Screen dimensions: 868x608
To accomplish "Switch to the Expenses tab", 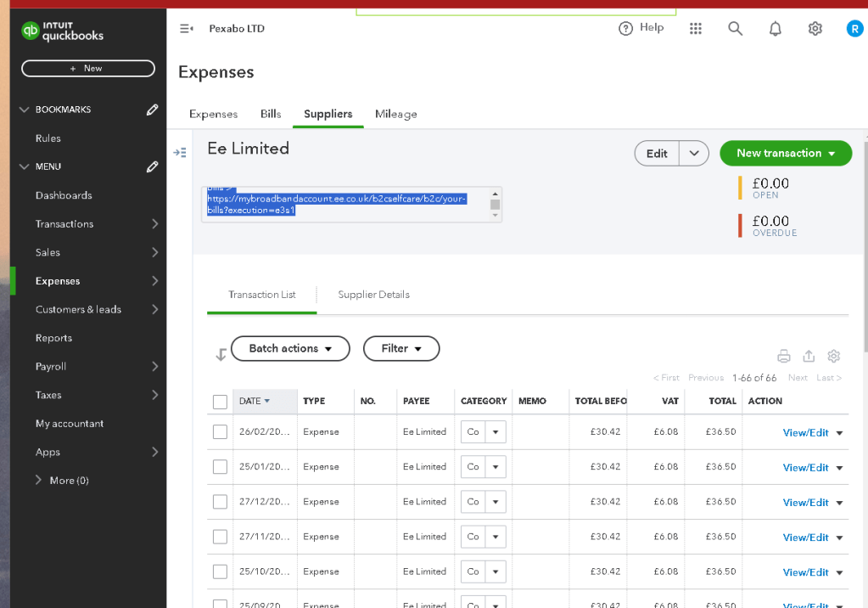I will point(213,114).
